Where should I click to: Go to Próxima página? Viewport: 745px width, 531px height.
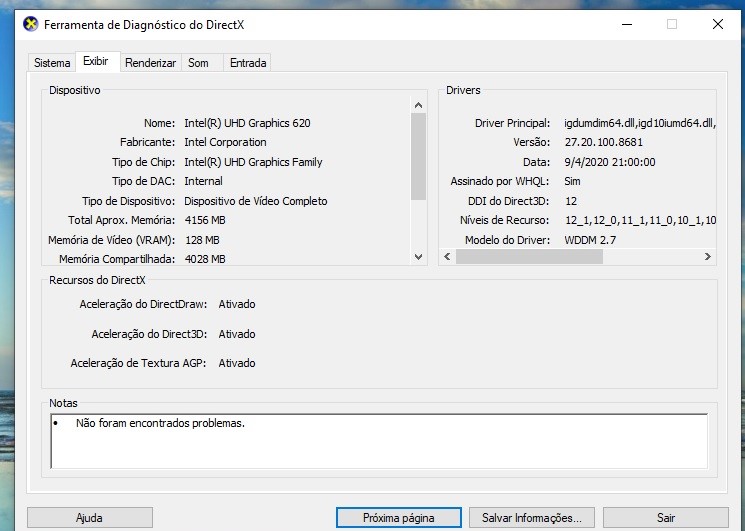pos(399,517)
